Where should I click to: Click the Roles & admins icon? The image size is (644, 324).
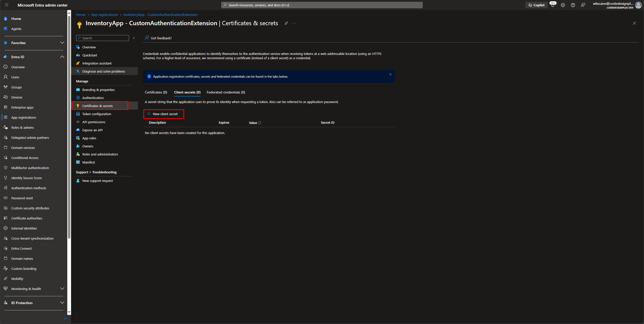(6, 127)
